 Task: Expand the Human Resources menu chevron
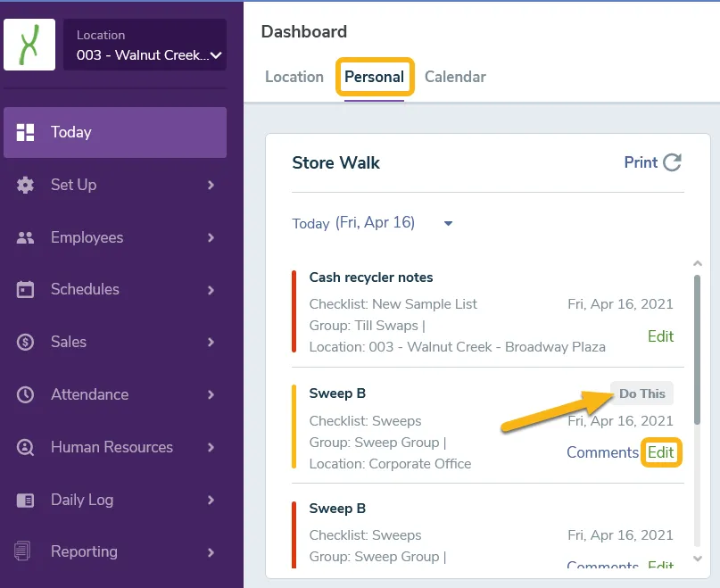211,447
